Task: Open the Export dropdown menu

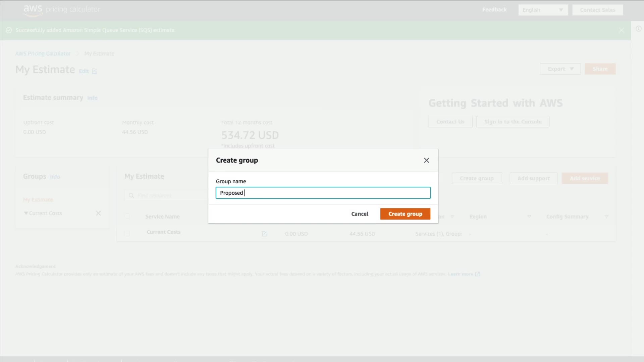Action: pyautogui.click(x=560, y=69)
